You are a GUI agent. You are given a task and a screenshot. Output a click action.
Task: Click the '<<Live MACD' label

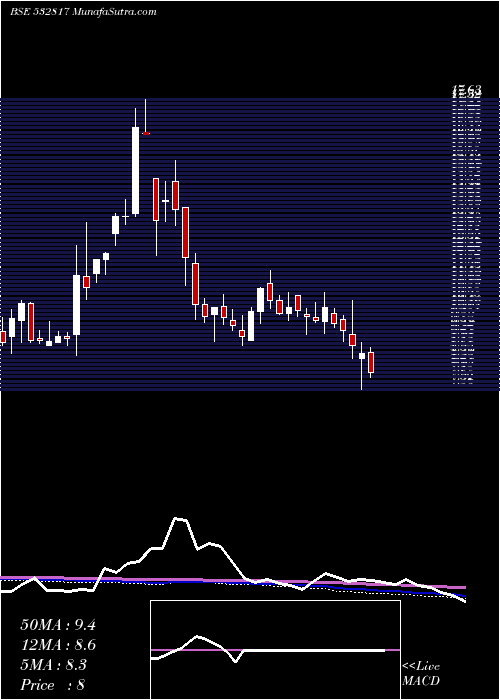click(x=421, y=674)
